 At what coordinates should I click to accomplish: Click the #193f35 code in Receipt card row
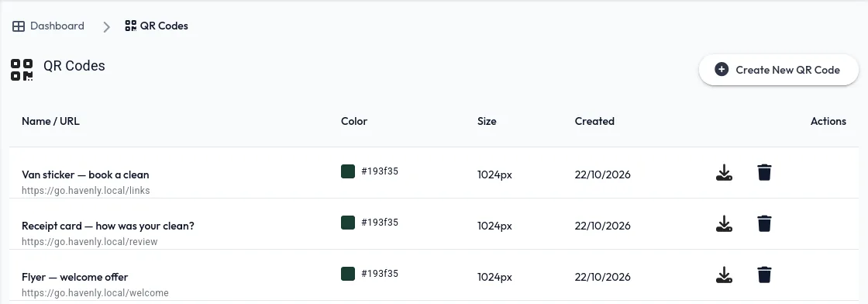380,222
